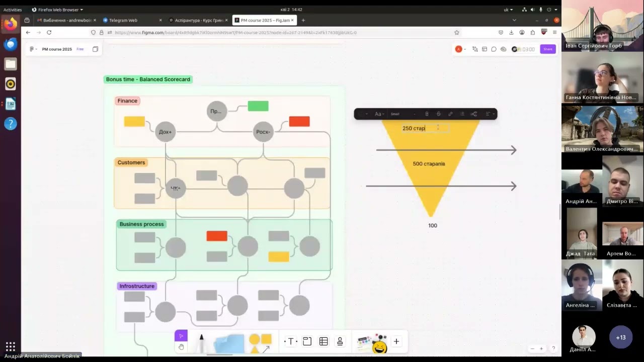This screenshot has width=644, height=362.
Task: Click the green rectangle near Пр...
Action: tap(258, 106)
